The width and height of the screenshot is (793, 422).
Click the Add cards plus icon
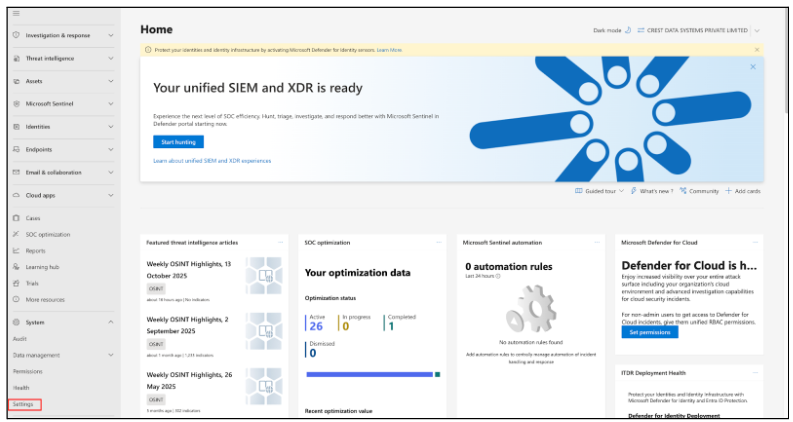(x=729, y=190)
